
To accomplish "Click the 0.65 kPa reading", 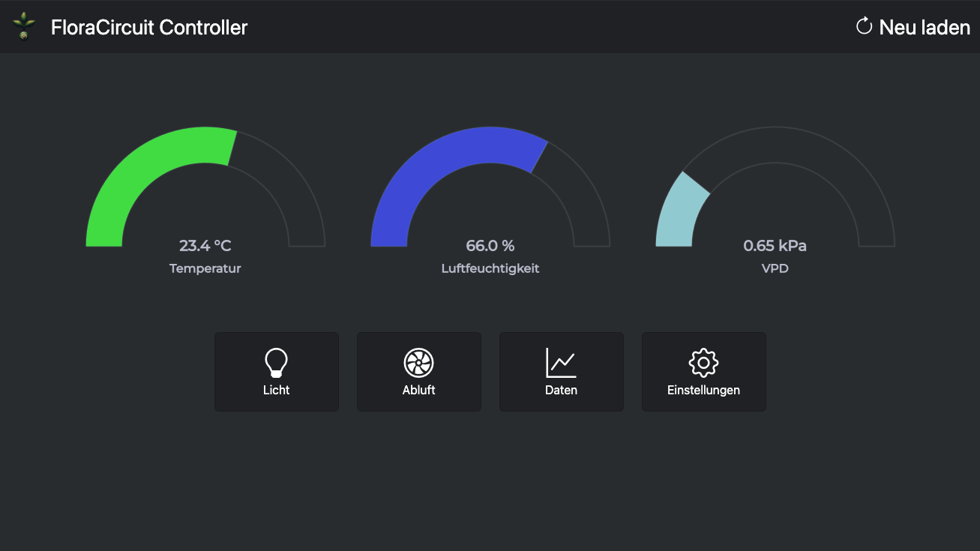I will tap(775, 246).
